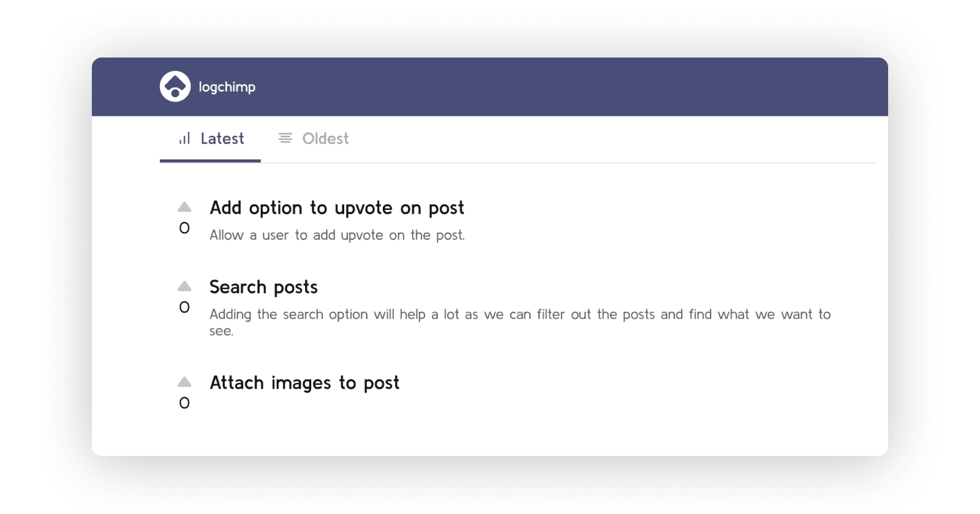Open the "Attach images to post" title
The image size is (980, 514).
[x=304, y=383]
